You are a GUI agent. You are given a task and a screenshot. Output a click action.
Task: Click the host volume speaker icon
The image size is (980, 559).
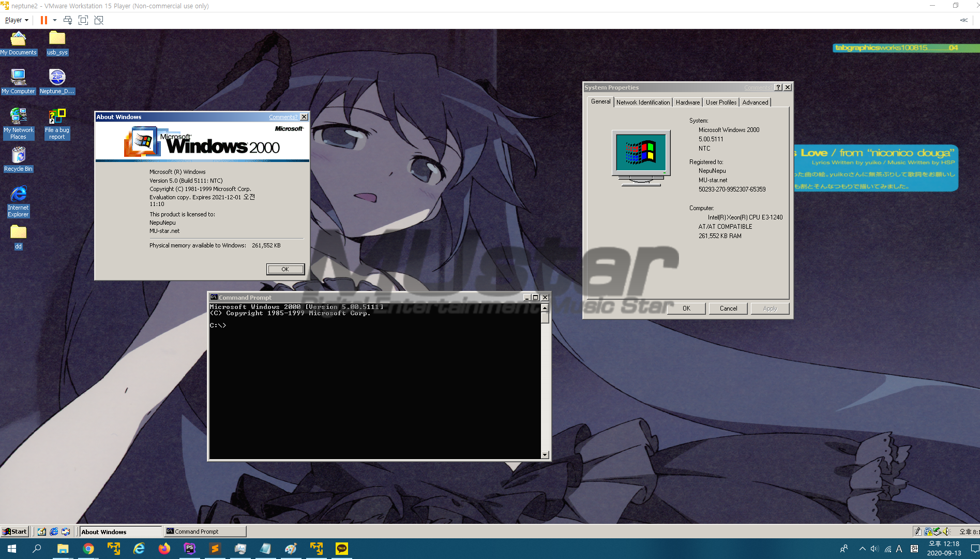click(875, 549)
